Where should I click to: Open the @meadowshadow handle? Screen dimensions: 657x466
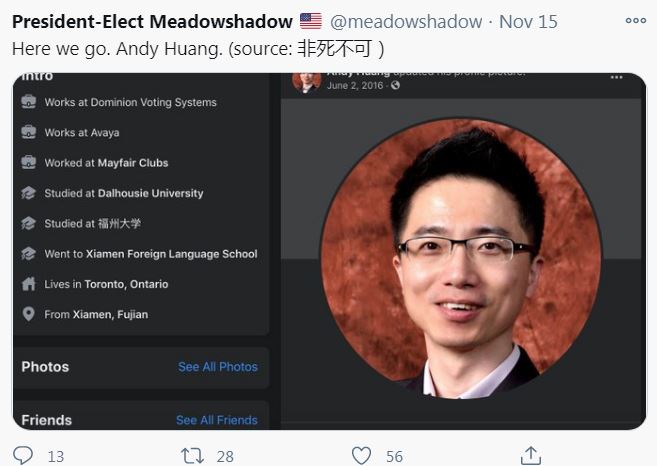406,22
